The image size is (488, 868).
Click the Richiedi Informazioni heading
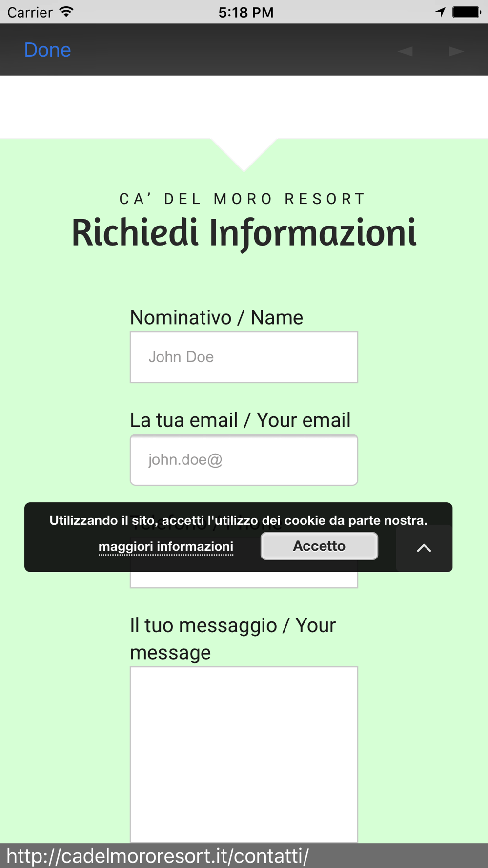point(244,233)
